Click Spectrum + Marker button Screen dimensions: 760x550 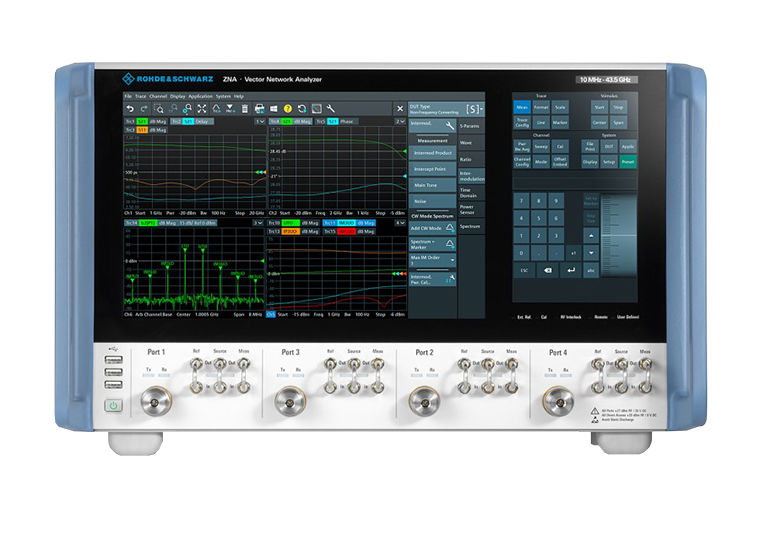click(x=432, y=244)
